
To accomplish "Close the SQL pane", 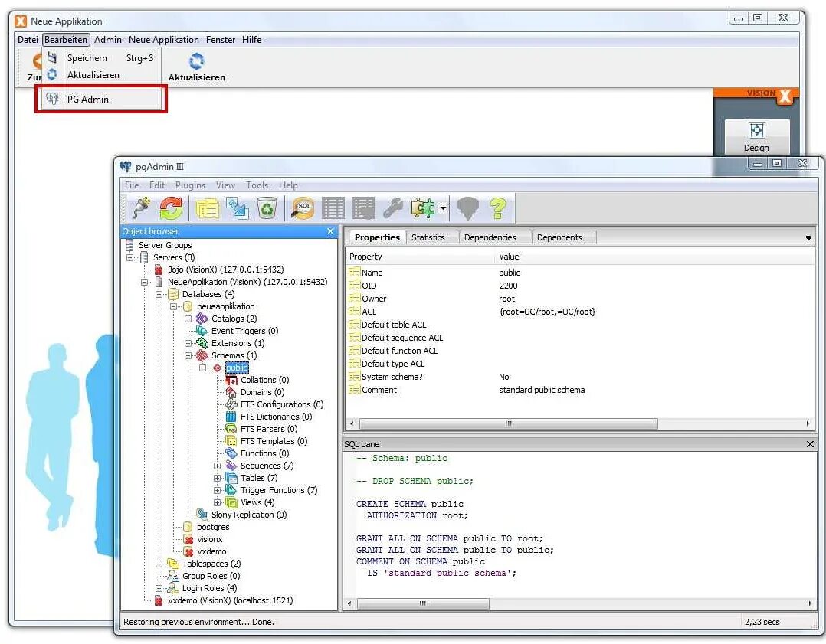I will [810, 444].
